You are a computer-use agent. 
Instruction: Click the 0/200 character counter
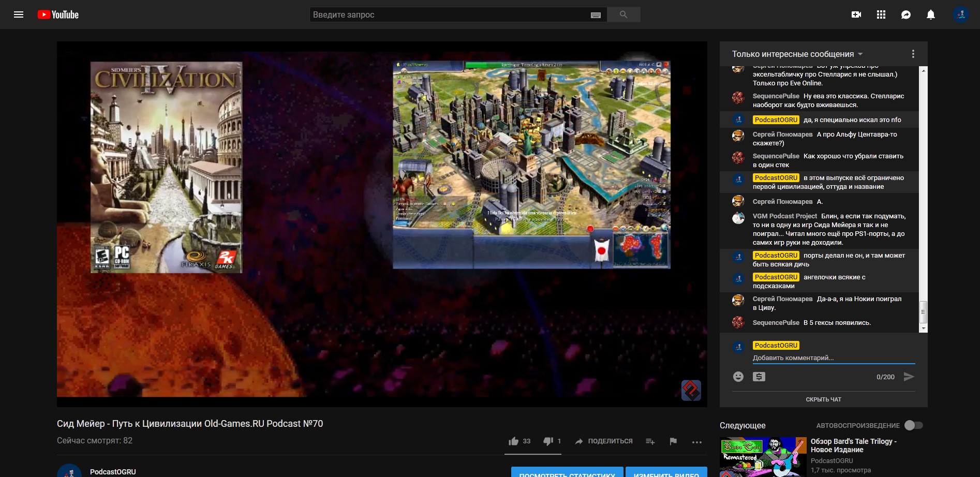pos(885,377)
